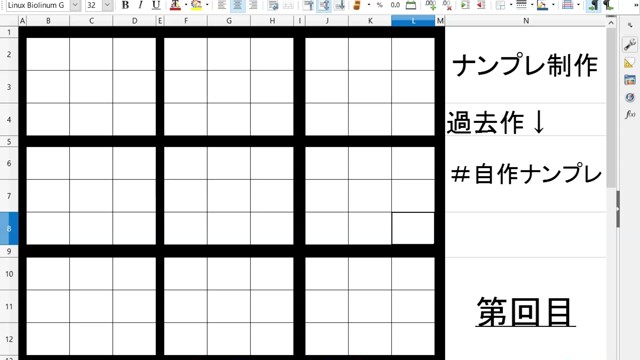Select row 6 header
This screenshot has width=640, height=360.
click(9, 163)
